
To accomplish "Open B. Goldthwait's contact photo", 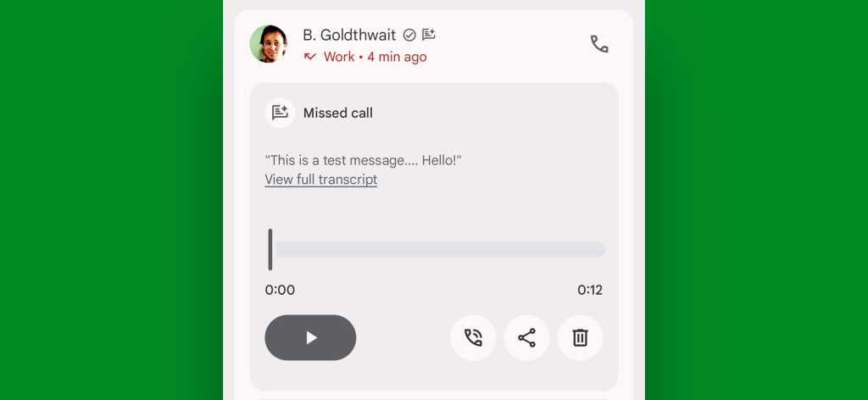I will (x=269, y=44).
